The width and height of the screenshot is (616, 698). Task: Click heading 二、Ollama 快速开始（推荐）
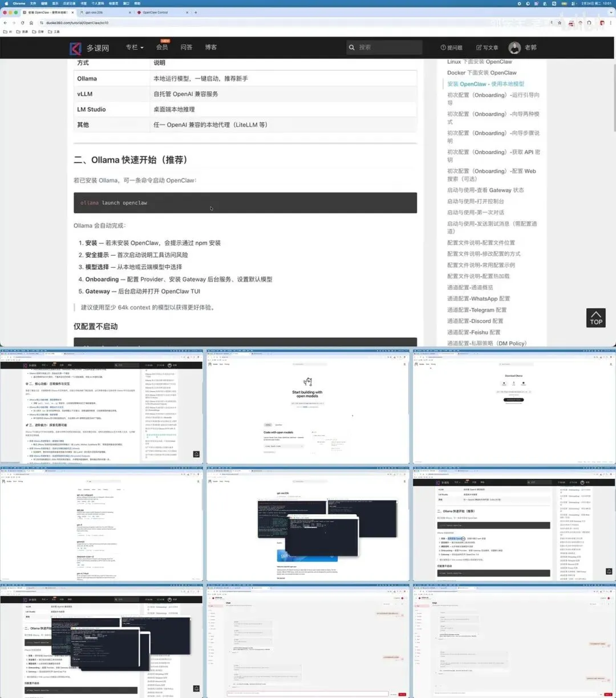[132, 160]
